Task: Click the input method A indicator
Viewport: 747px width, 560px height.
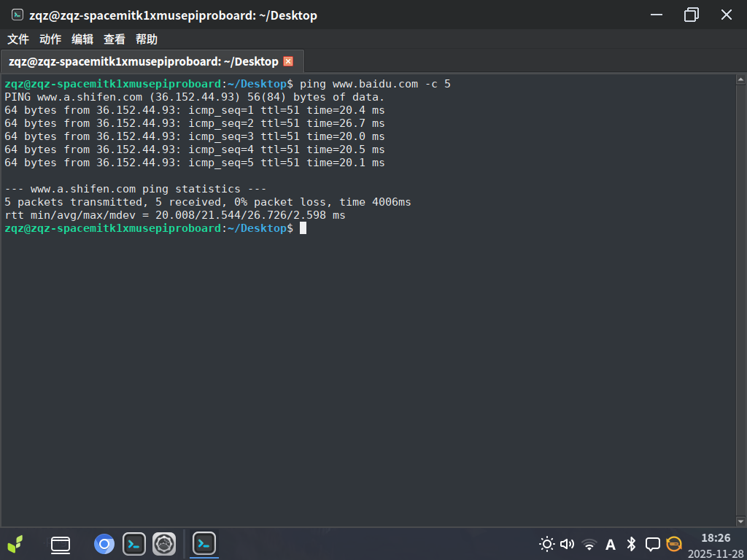Action: tap(611, 544)
